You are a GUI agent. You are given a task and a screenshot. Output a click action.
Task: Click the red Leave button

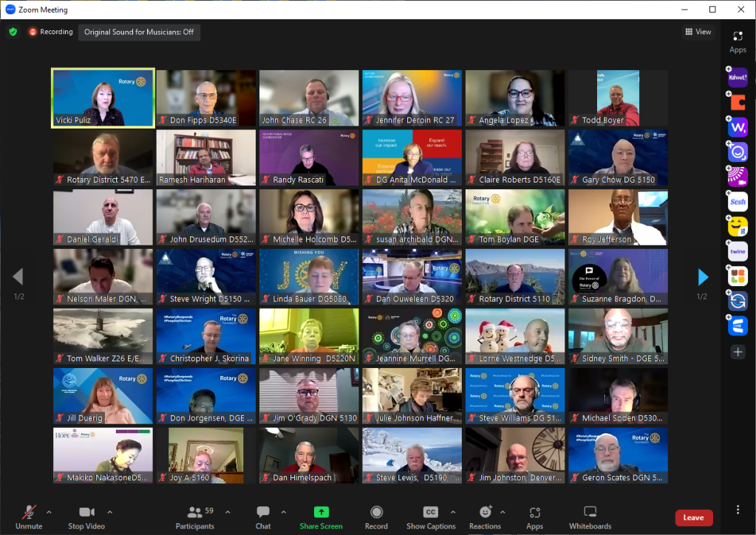point(693,517)
